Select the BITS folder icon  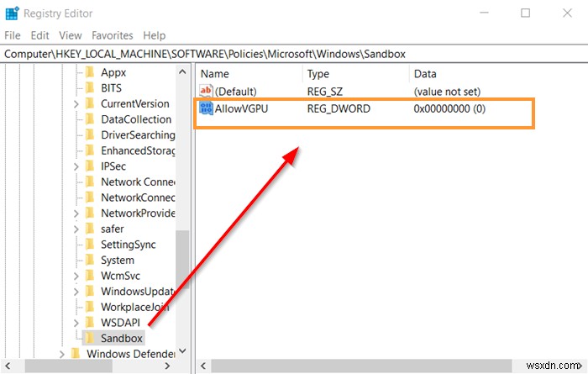pyautogui.click(x=90, y=87)
